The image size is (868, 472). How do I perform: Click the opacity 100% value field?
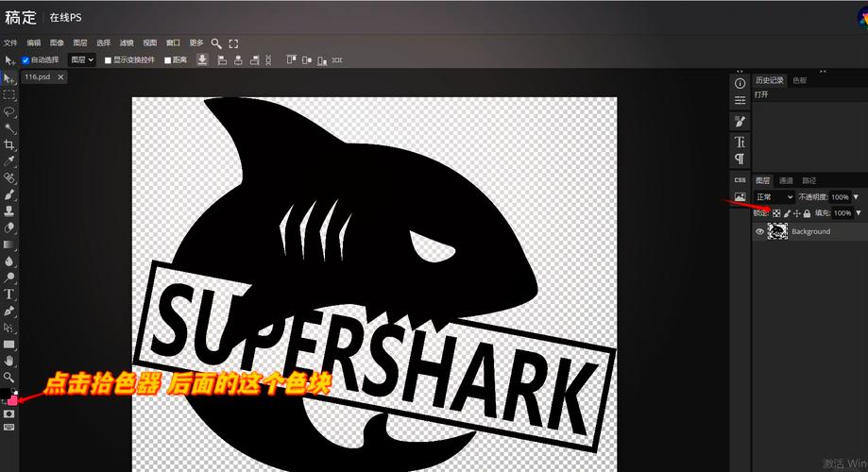coord(840,197)
